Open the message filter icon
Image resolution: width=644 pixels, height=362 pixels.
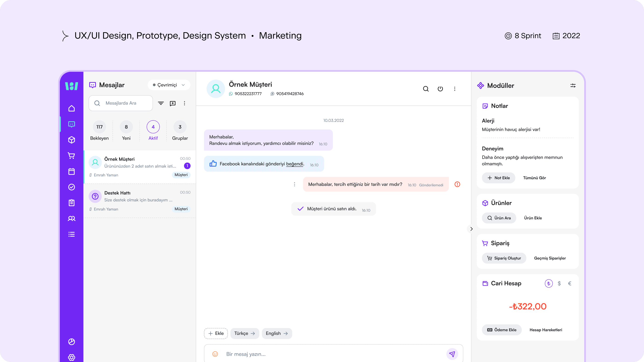coord(161,103)
